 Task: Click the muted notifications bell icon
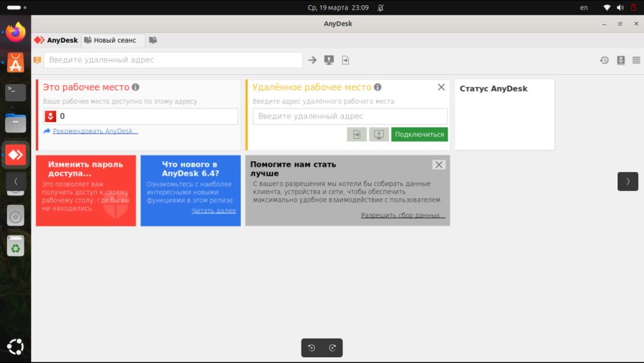point(381,7)
